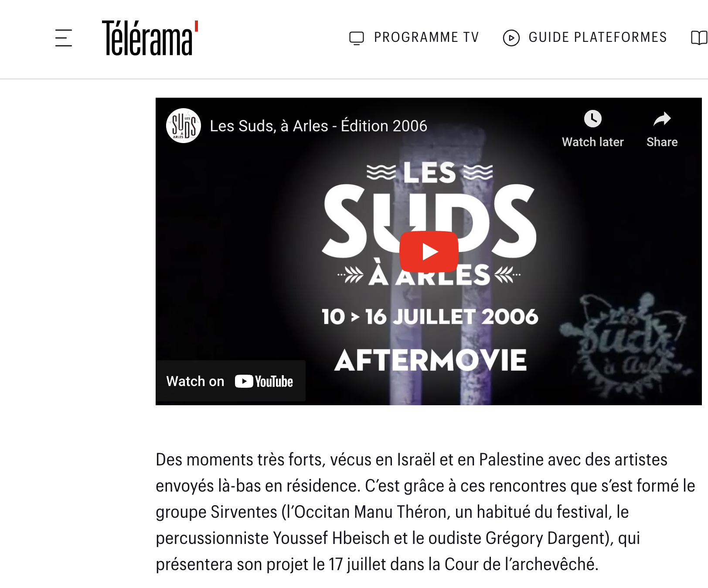Click the Aftermovie text on the video thumbnail
Image resolution: width=708 pixels, height=588 pixels.
(x=431, y=360)
